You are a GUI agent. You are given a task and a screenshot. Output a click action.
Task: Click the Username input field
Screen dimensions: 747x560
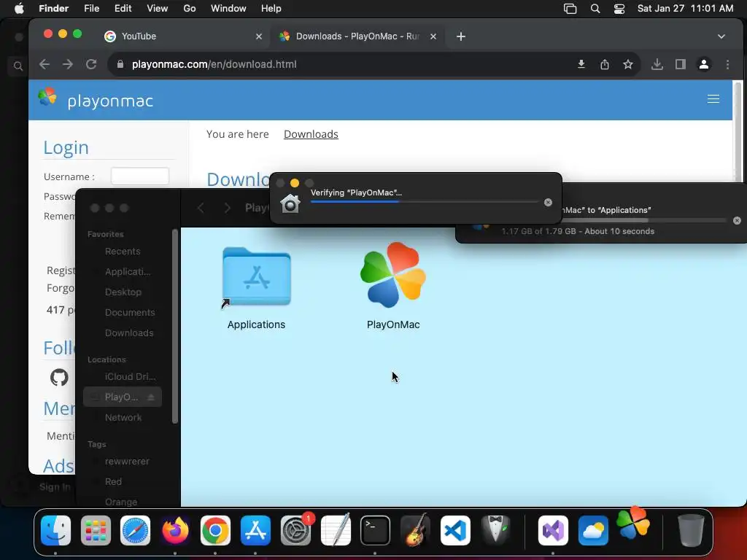coord(140,176)
